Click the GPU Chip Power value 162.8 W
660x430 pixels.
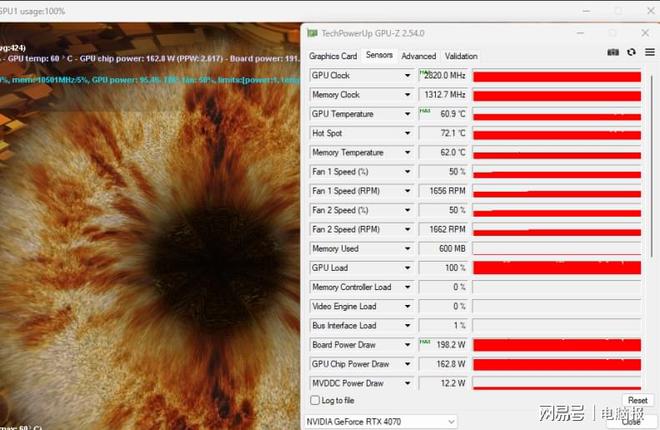pyautogui.click(x=443, y=364)
